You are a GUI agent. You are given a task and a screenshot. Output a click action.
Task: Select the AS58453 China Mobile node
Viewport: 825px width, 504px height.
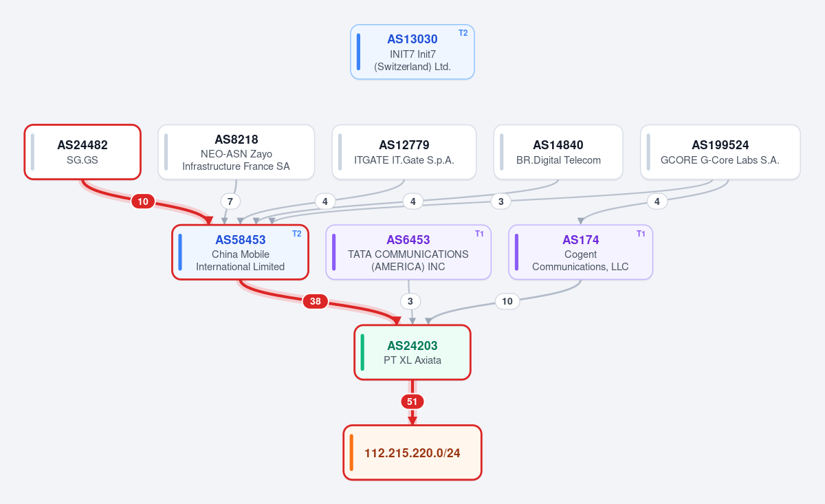pos(240,252)
